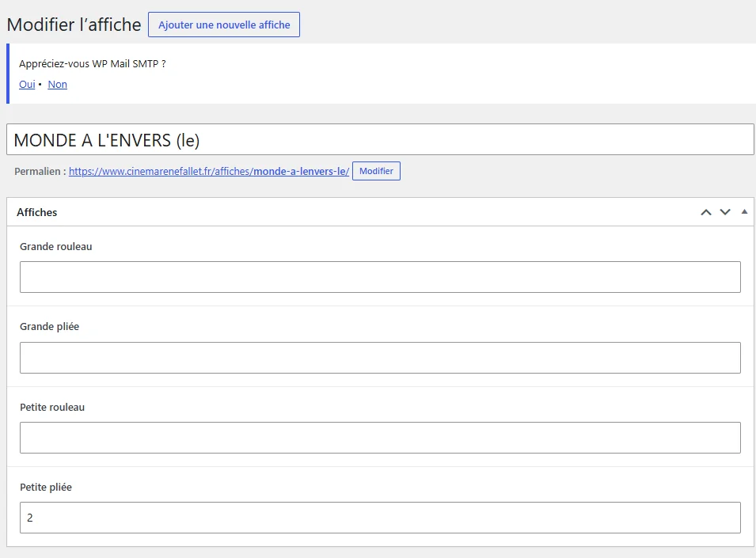The width and height of the screenshot is (756, 558).
Task: Click into the Grande rouleau field
Action: [x=380, y=277]
